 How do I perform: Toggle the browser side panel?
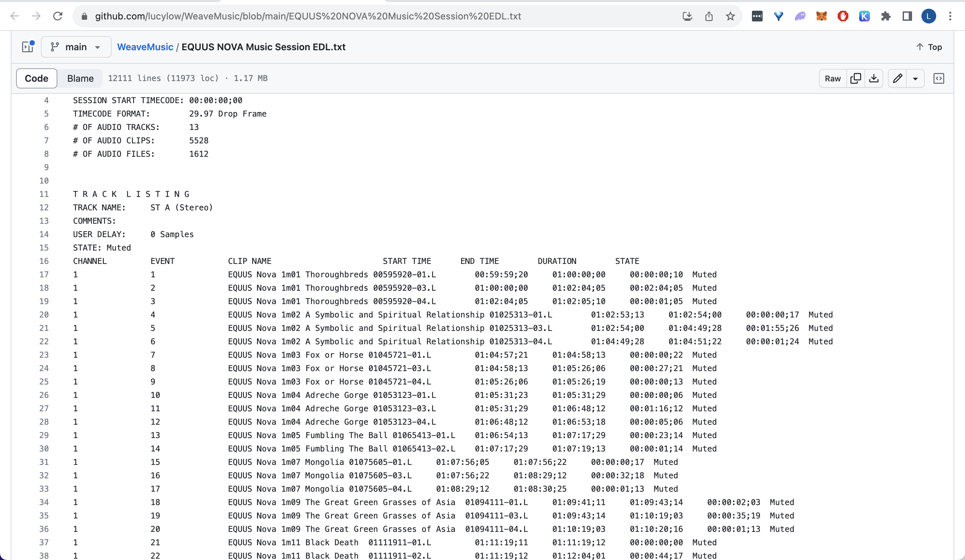907,16
